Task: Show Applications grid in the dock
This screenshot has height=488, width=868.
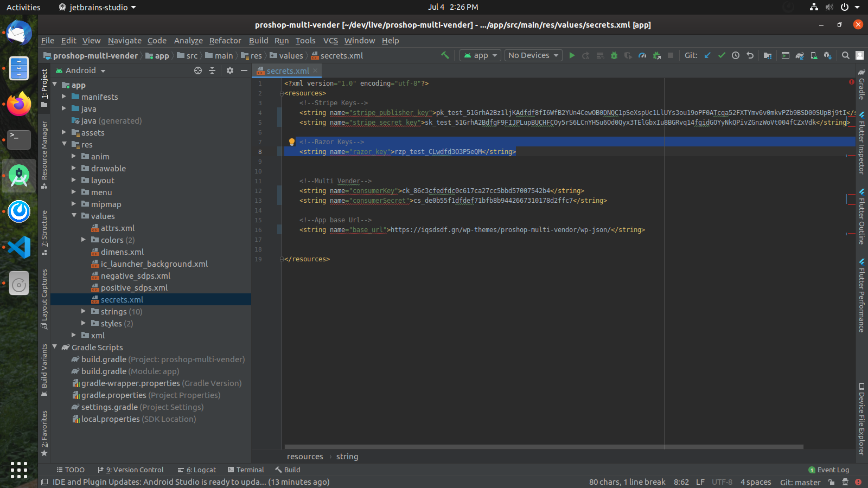Action: click(x=19, y=470)
